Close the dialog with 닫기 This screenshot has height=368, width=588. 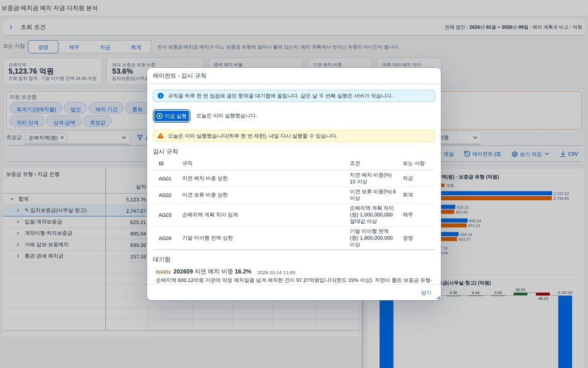point(426,293)
